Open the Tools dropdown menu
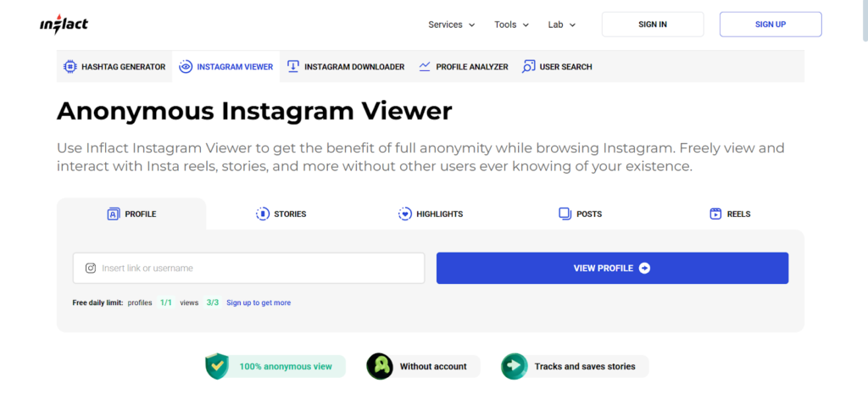This screenshot has height=394, width=868. coord(511,25)
